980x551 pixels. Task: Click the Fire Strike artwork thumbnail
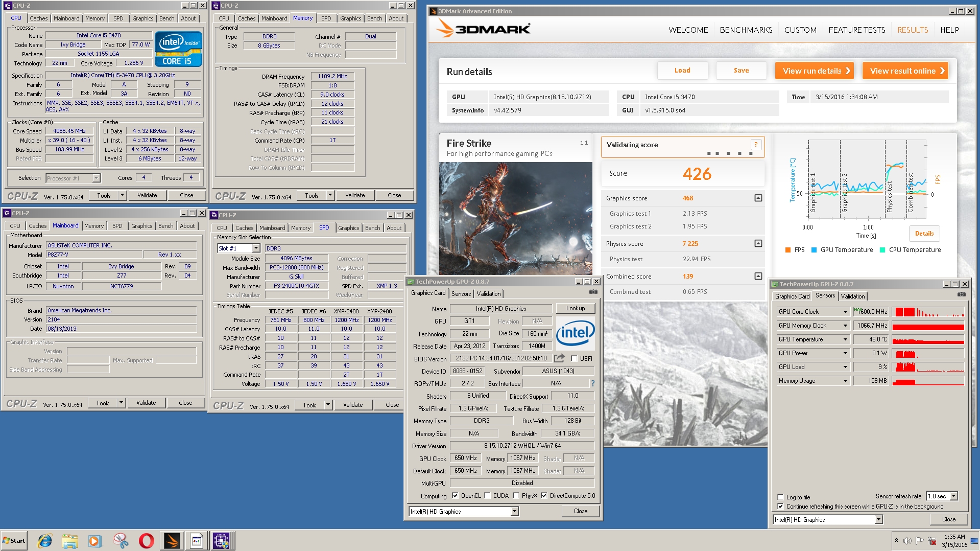tap(515, 219)
